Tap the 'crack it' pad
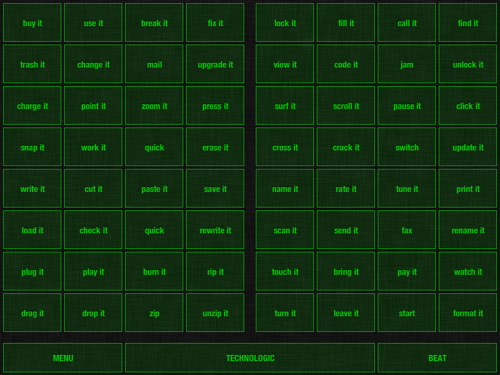500x375 pixels. point(346,147)
